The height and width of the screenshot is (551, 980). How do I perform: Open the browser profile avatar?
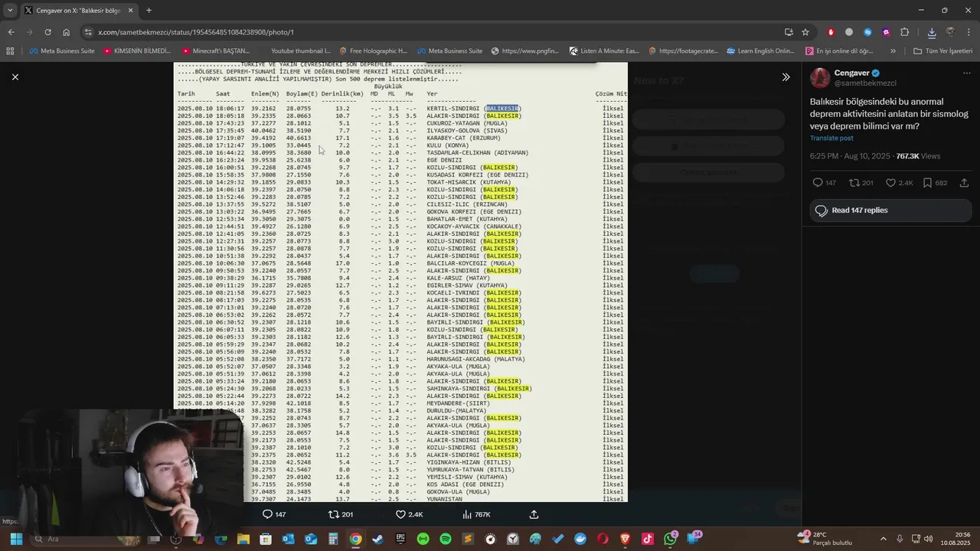[x=950, y=32]
